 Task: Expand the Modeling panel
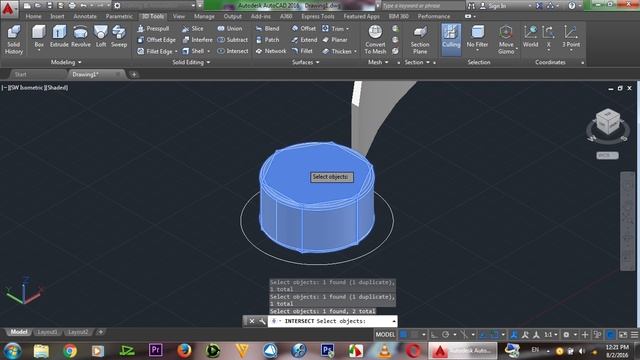pos(66,62)
